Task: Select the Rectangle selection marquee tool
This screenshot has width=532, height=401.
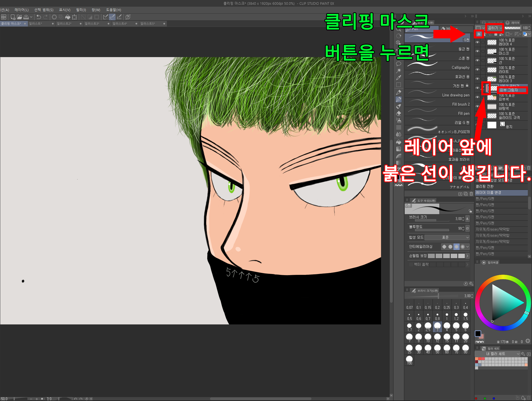Action: [x=399, y=85]
